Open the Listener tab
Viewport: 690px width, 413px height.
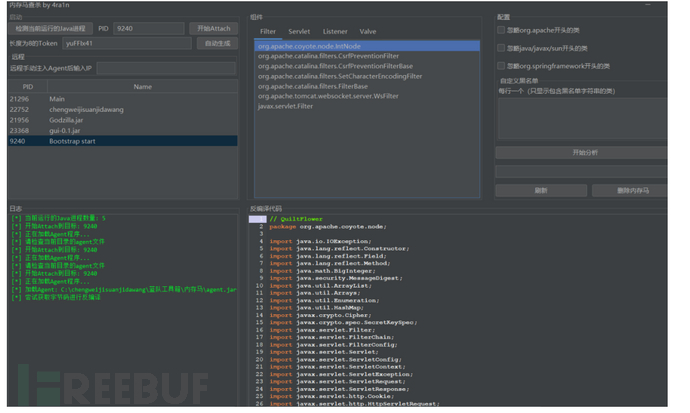point(335,32)
